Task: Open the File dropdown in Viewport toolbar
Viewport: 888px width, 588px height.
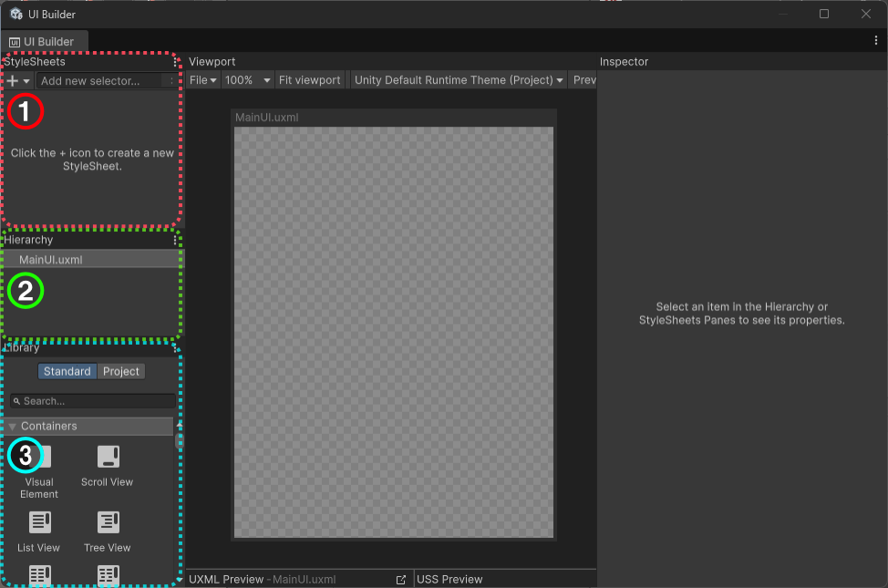Action: (202, 80)
